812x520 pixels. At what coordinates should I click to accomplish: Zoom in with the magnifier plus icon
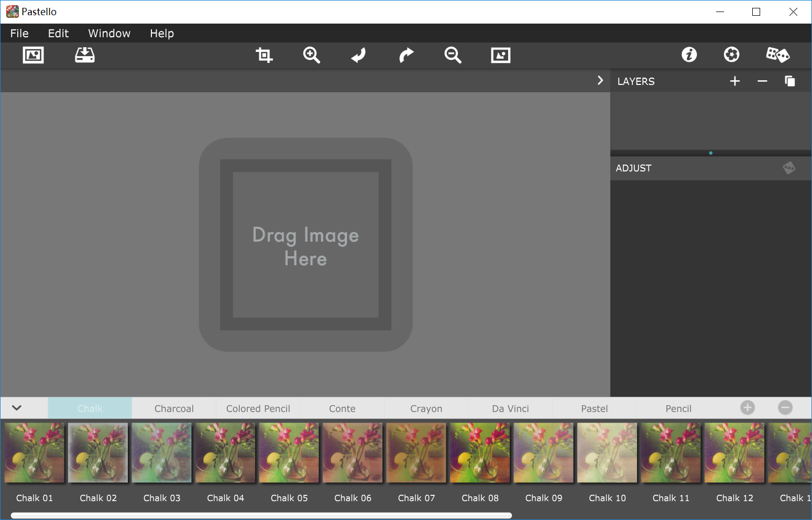click(x=312, y=55)
